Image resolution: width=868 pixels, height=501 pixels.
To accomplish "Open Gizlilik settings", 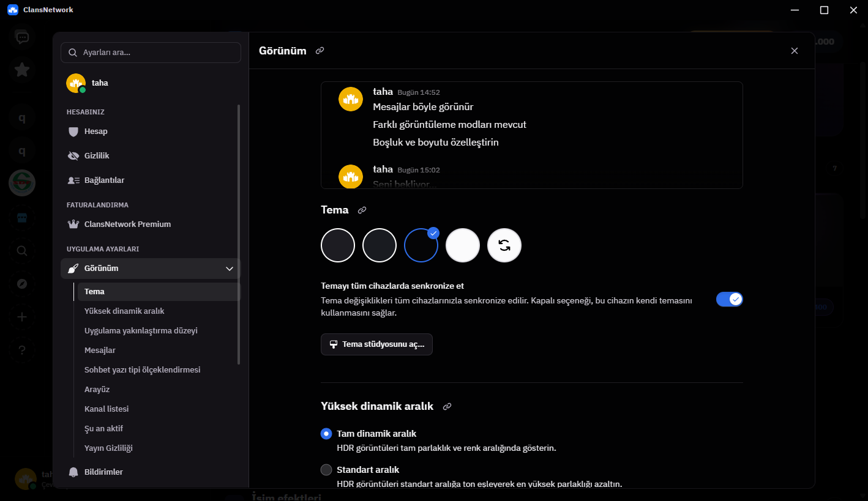I will point(151,156).
